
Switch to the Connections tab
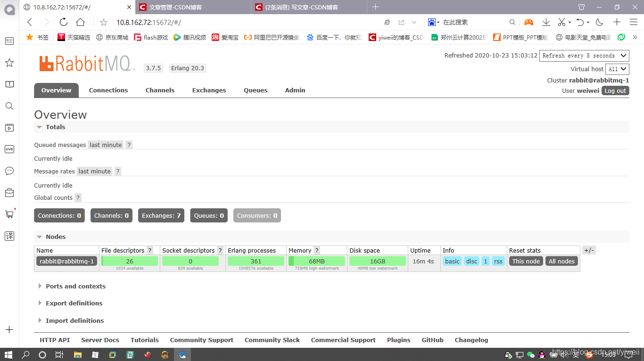[108, 90]
